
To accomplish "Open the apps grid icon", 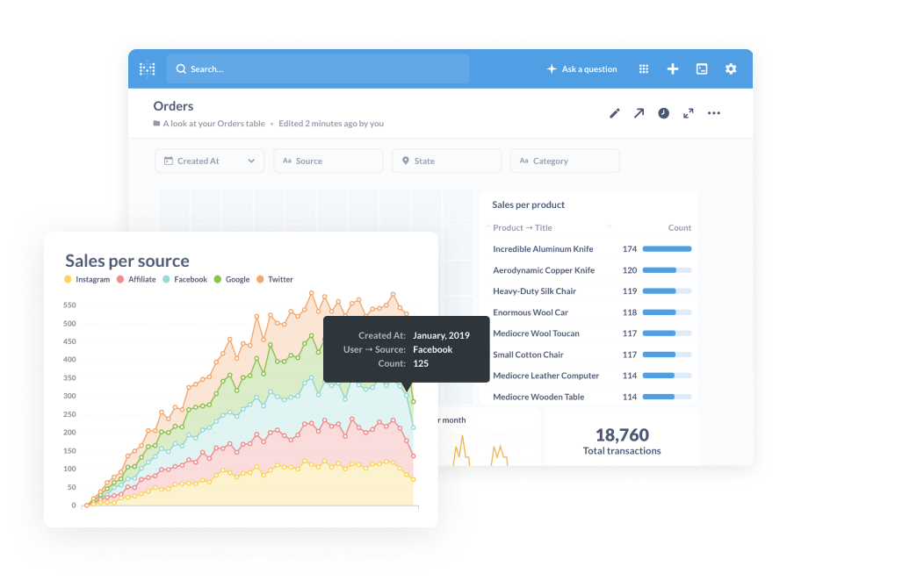I will click(x=644, y=69).
